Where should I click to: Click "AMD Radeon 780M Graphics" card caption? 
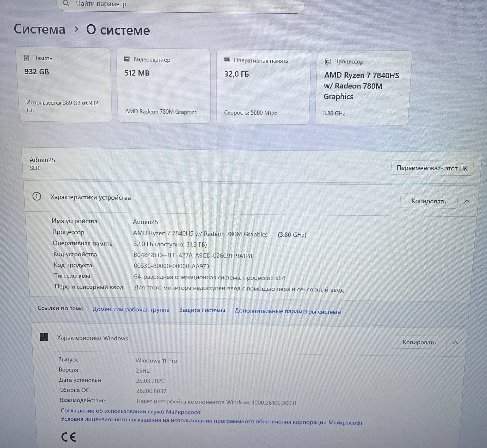(161, 112)
